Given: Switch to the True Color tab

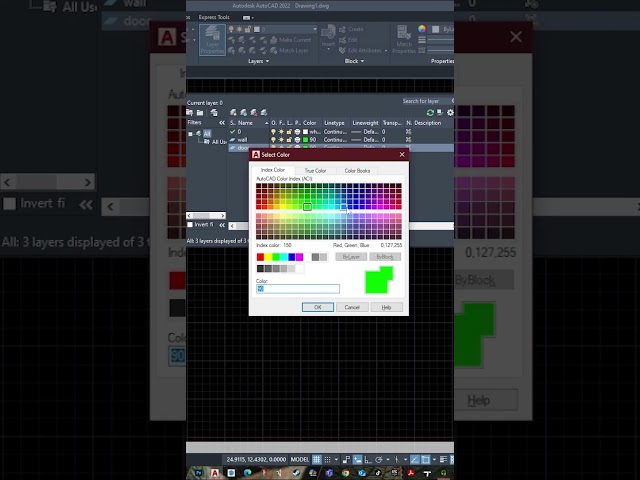Looking at the screenshot, I should 315,171.
